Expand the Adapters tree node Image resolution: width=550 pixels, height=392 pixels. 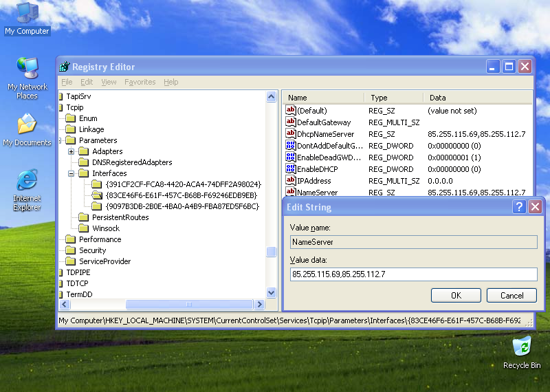pyautogui.click(x=71, y=151)
